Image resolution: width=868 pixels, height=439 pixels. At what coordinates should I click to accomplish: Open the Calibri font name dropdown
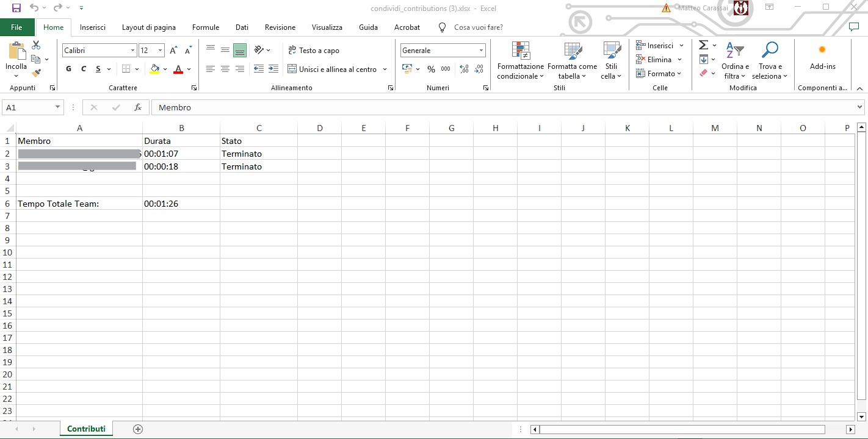(133, 51)
